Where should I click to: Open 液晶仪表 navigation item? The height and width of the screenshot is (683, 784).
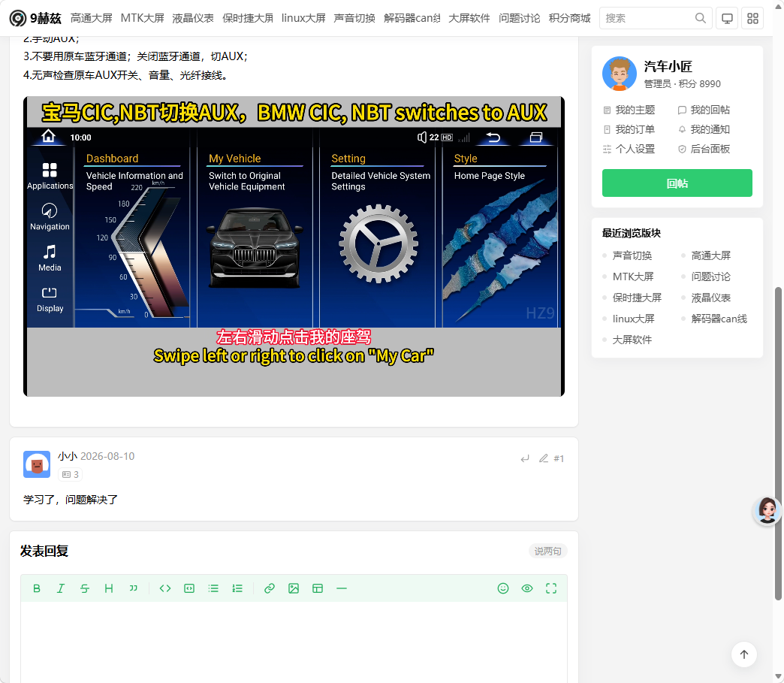[193, 18]
